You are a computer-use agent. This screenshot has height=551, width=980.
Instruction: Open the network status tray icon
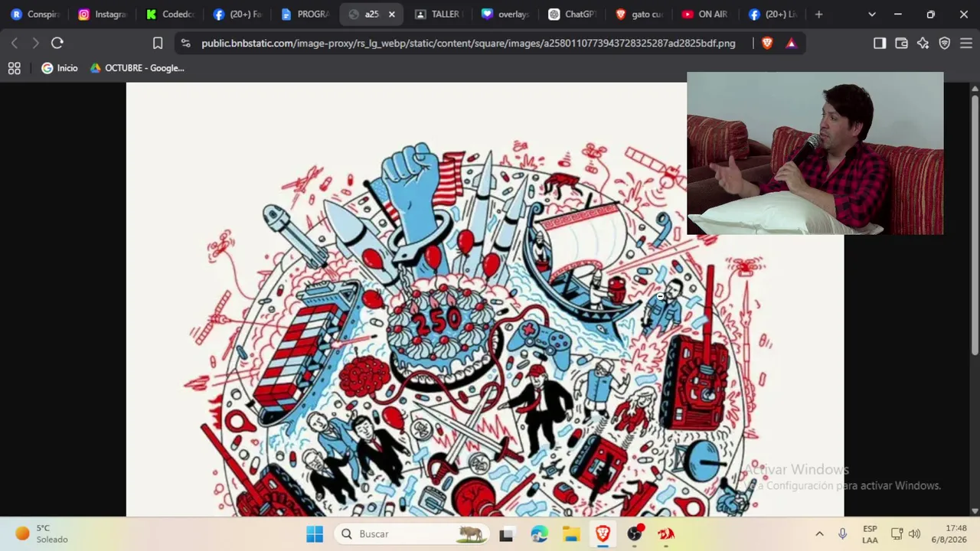pos(897,533)
